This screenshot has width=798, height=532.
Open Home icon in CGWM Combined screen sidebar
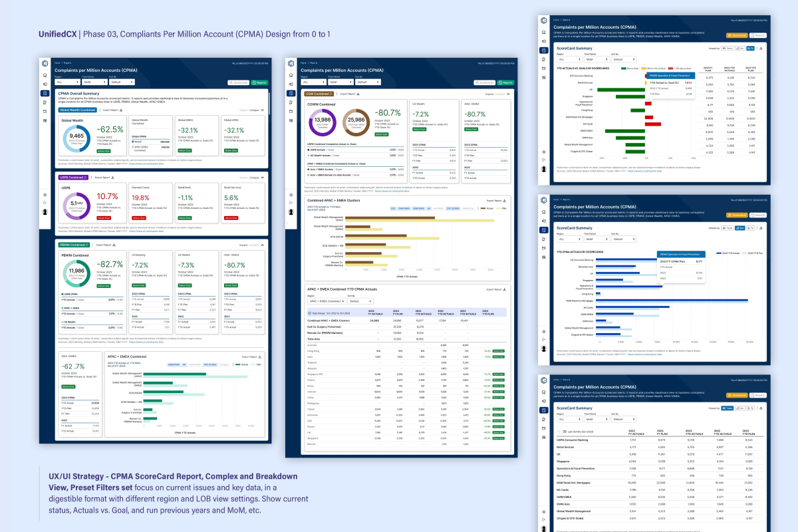tap(291, 75)
